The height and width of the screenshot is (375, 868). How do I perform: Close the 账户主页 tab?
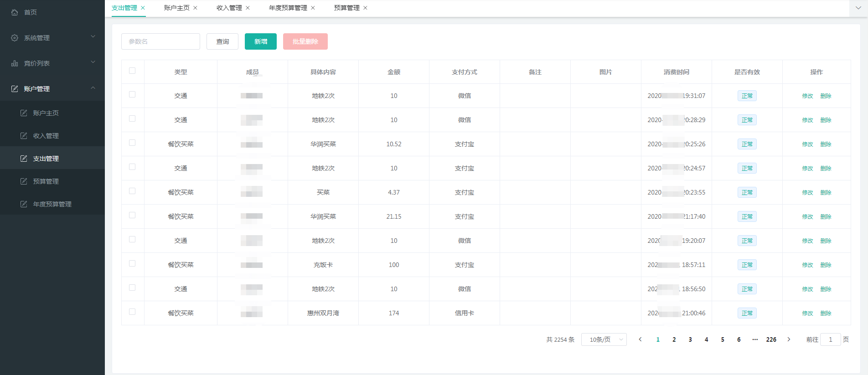pyautogui.click(x=195, y=8)
